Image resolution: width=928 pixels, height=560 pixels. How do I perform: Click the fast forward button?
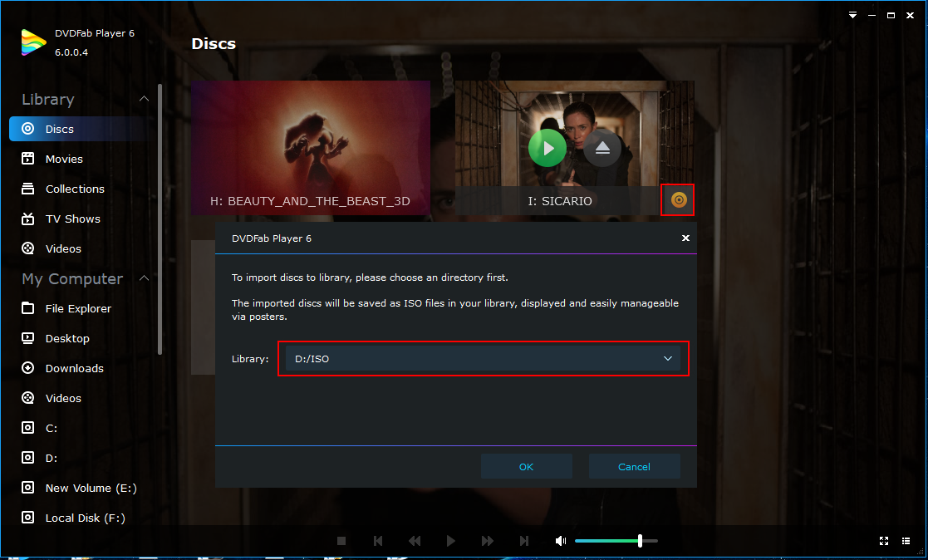pos(487,540)
